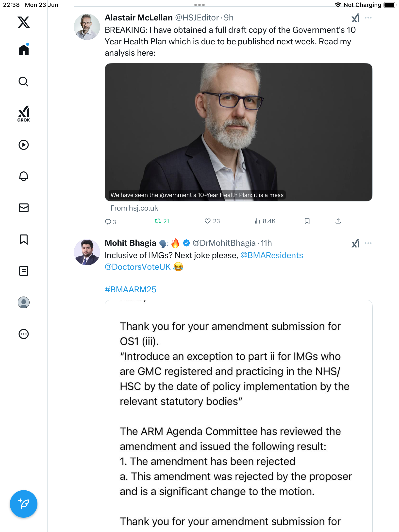Open more options on Mohit Bhagia's post

coord(368,243)
